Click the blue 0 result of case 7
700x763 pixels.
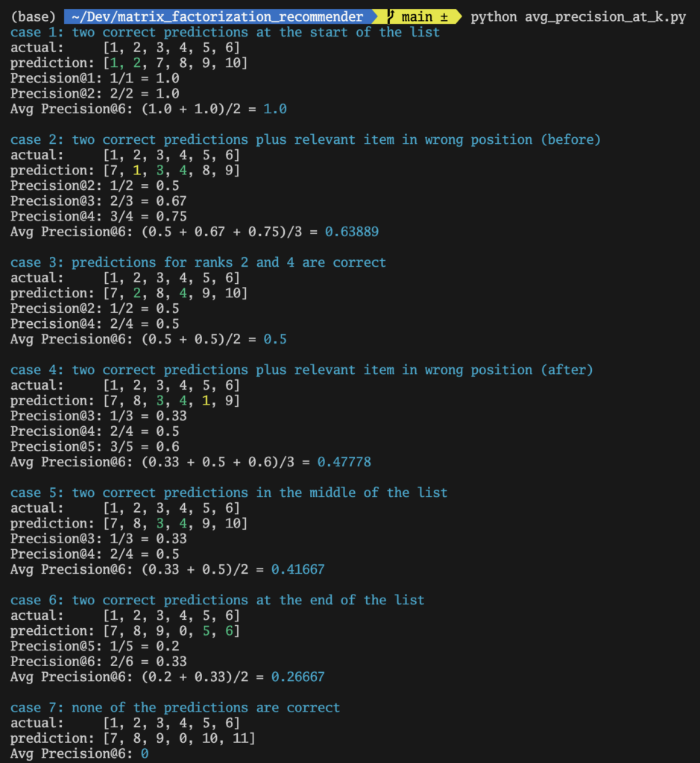click(x=145, y=753)
